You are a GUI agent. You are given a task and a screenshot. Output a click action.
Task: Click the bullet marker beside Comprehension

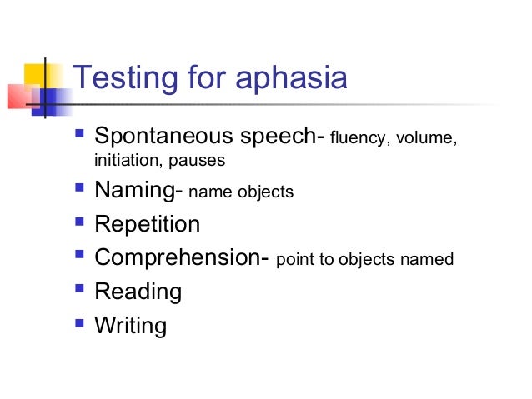pyautogui.click(x=79, y=254)
